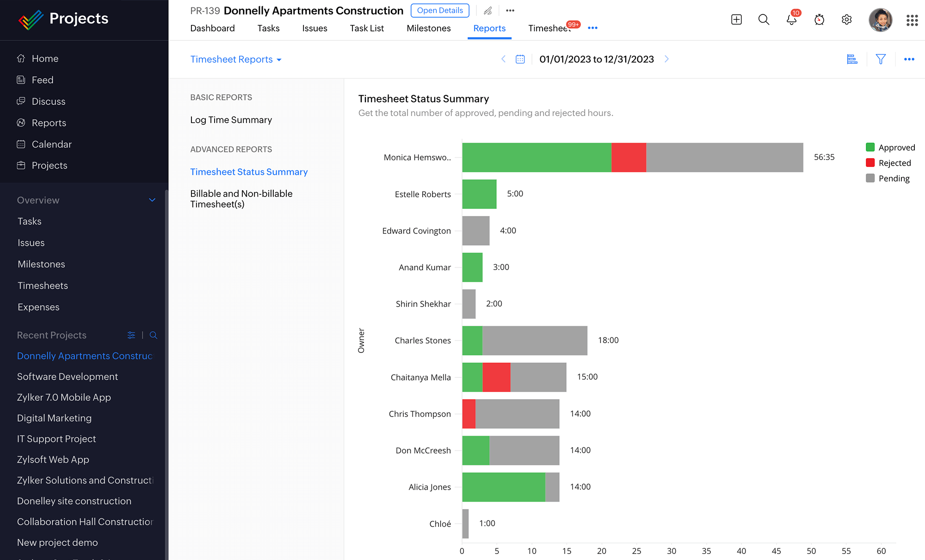This screenshot has height=560, width=925.
Task: Toggle the Rejected legend series
Action: [x=888, y=163]
